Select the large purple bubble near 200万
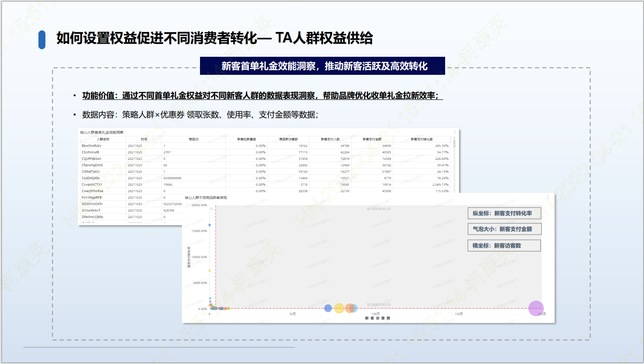The image size is (644, 364). tap(536, 308)
